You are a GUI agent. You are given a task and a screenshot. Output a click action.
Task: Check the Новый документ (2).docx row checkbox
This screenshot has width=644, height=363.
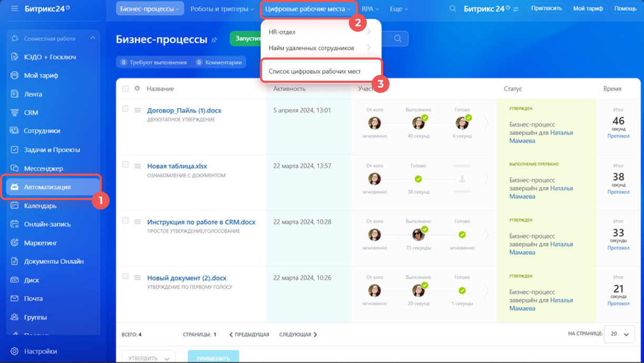[x=125, y=276]
